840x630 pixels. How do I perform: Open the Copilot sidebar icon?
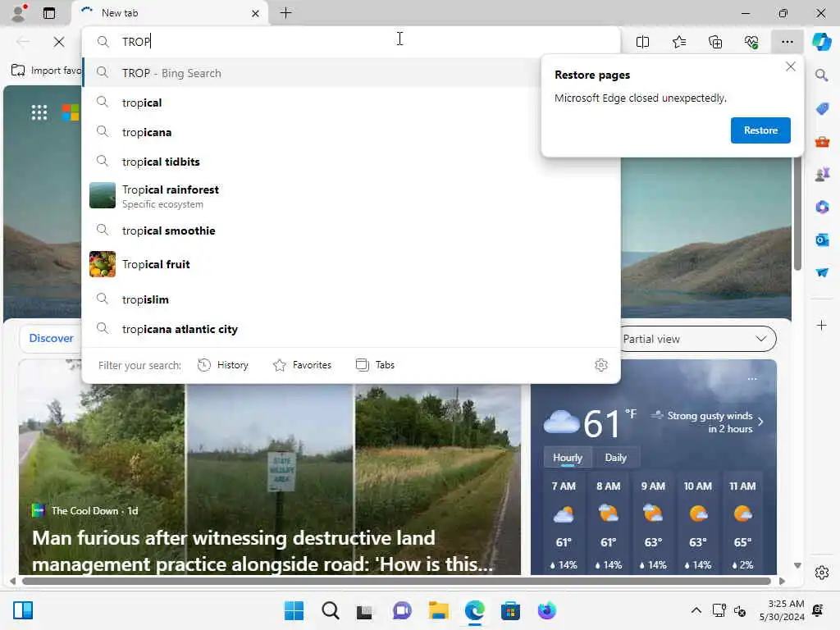tap(821, 42)
